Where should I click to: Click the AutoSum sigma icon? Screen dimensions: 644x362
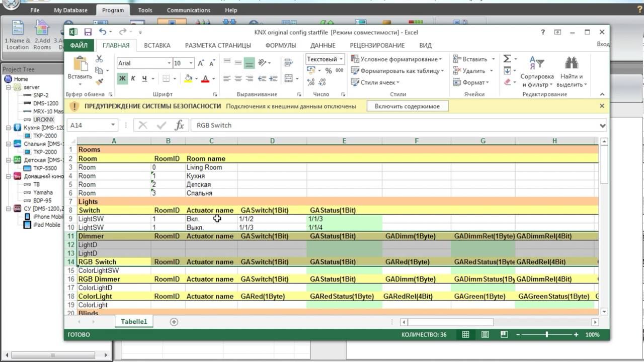[x=507, y=59]
